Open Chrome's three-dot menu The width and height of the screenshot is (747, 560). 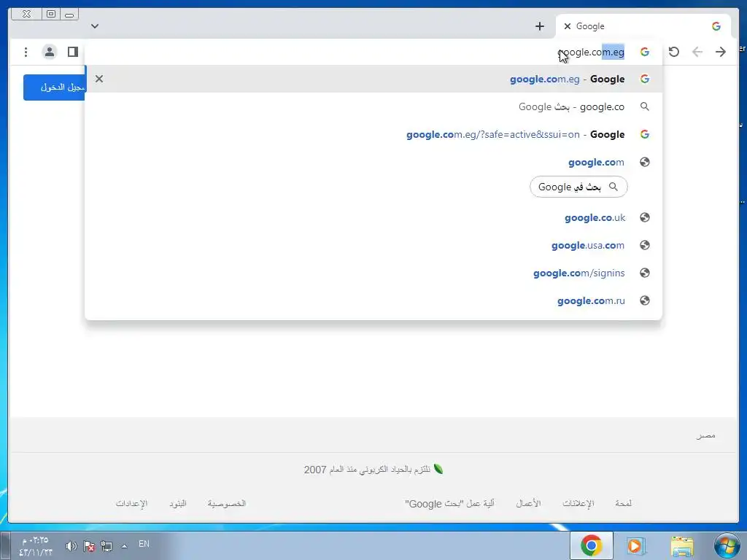coord(26,52)
